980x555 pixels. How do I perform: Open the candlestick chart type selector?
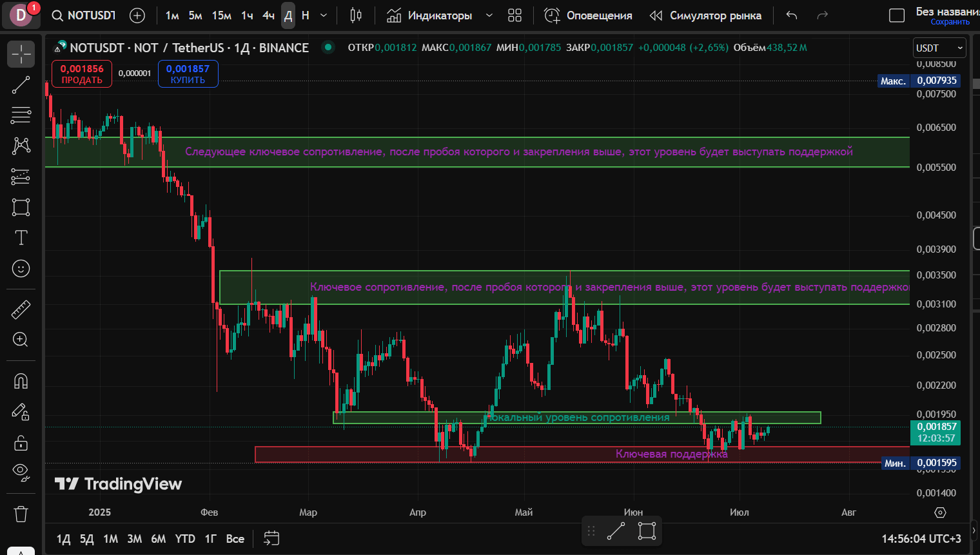pyautogui.click(x=356, y=15)
